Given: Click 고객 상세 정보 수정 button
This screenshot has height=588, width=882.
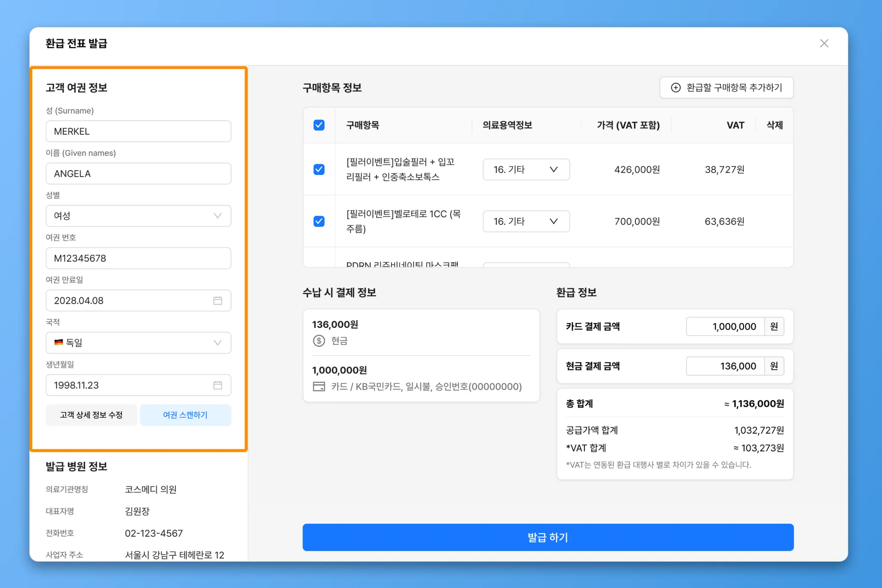Looking at the screenshot, I should (x=91, y=415).
